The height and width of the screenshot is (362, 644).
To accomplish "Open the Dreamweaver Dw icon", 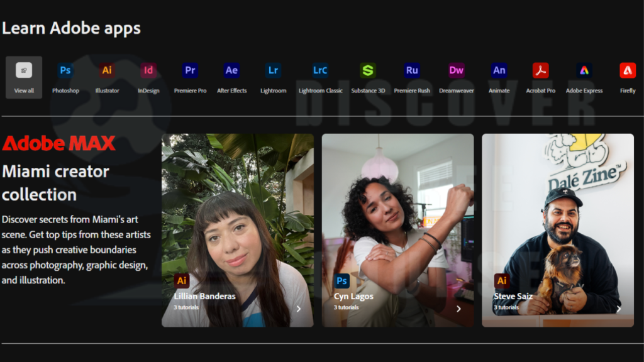I will [x=457, y=70].
